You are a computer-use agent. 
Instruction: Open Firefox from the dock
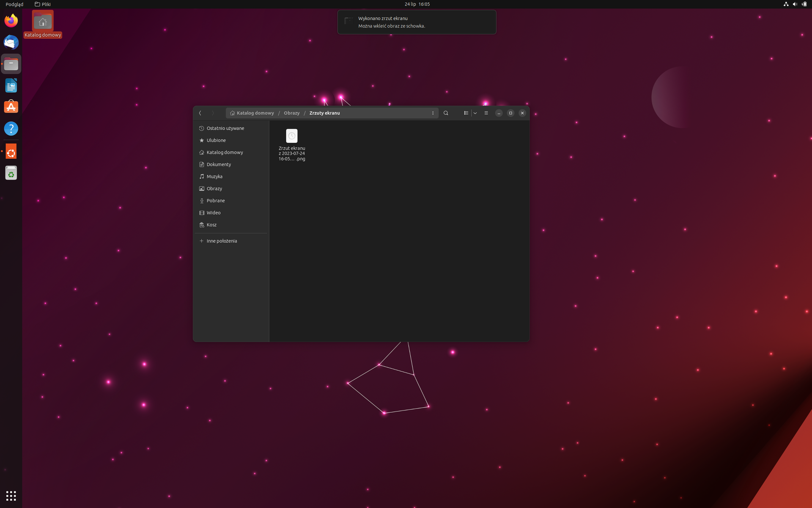[11, 20]
